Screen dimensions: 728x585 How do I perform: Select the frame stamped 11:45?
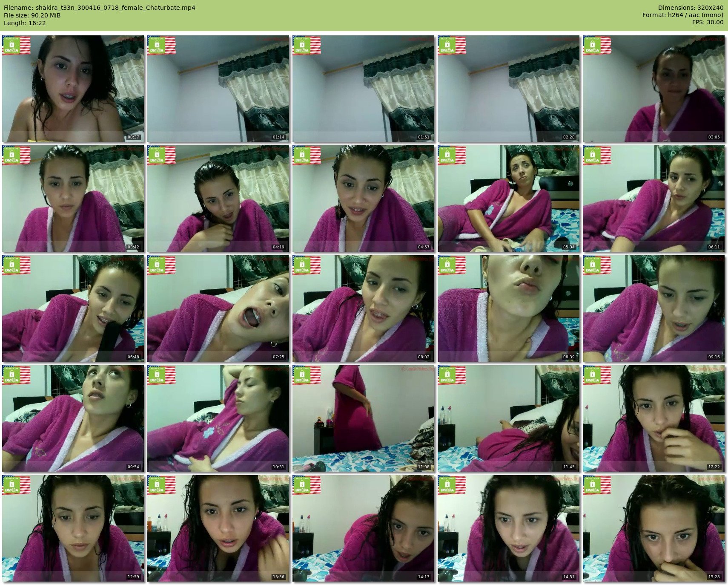point(508,418)
